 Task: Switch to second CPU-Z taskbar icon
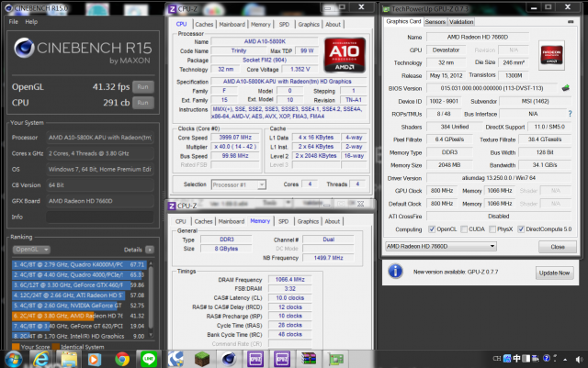click(282, 360)
